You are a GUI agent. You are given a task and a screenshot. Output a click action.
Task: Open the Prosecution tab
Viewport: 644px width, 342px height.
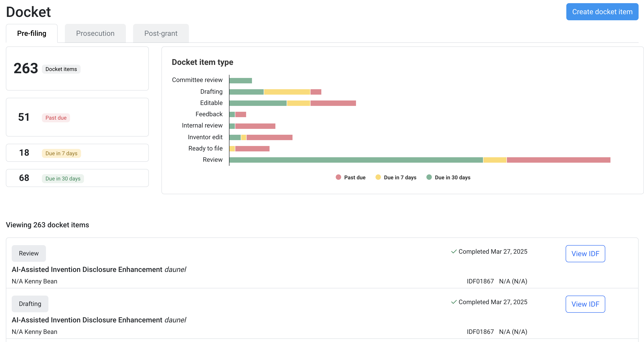(95, 33)
